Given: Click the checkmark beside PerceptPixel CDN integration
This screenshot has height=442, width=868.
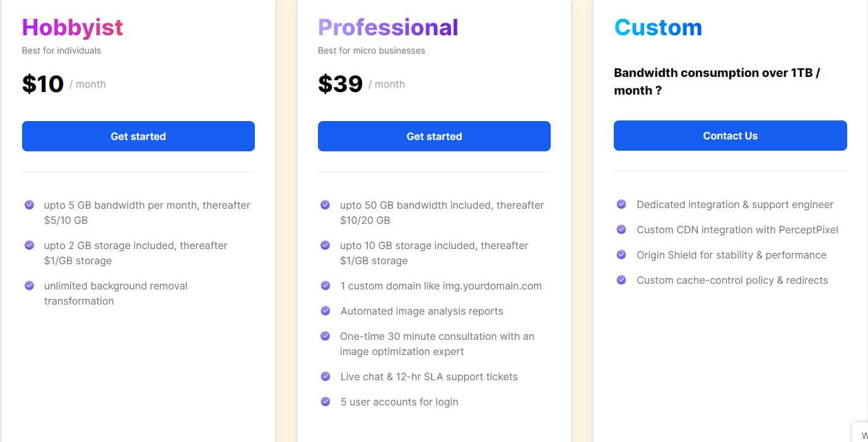Looking at the screenshot, I should point(621,230).
